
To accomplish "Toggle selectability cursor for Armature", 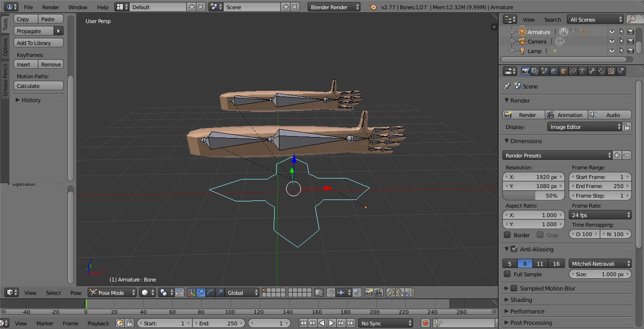I will 622,32.
